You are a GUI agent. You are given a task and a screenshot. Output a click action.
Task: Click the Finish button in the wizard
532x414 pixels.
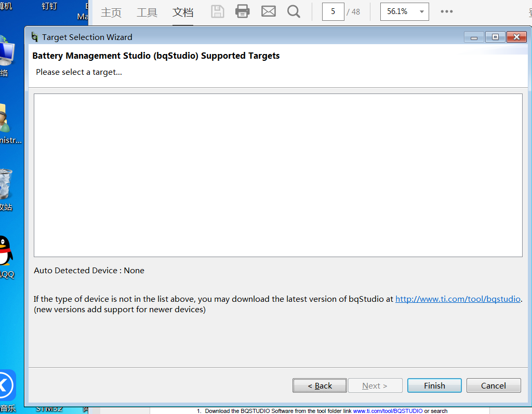click(x=434, y=385)
